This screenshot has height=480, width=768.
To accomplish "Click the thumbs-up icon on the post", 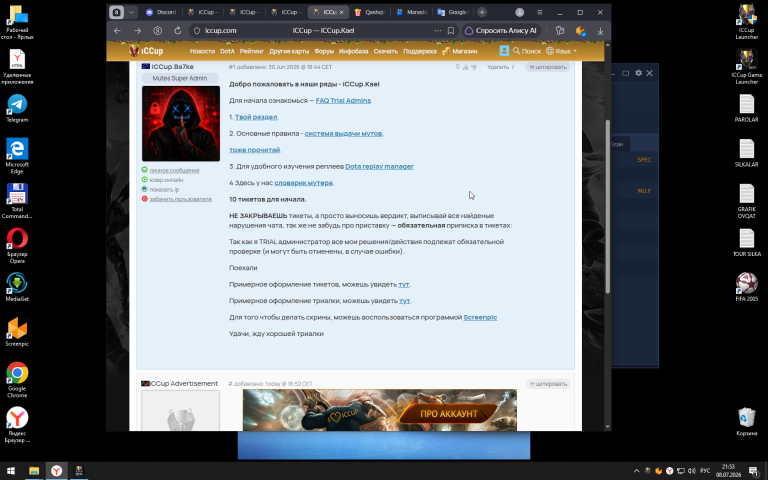I will [x=465, y=67].
